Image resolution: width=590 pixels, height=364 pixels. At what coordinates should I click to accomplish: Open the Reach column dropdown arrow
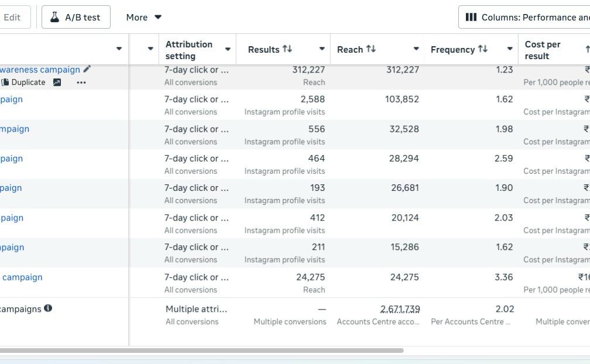tap(416, 49)
